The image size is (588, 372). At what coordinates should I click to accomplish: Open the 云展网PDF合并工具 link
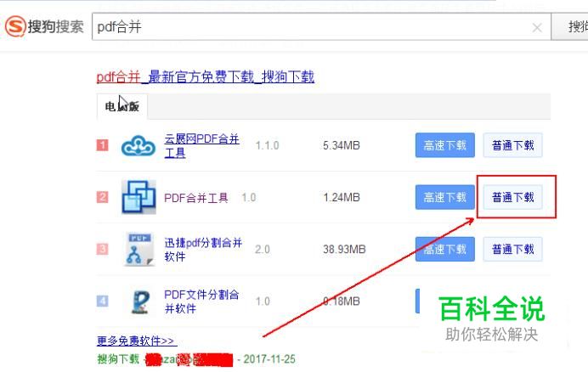click(x=201, y=145)
